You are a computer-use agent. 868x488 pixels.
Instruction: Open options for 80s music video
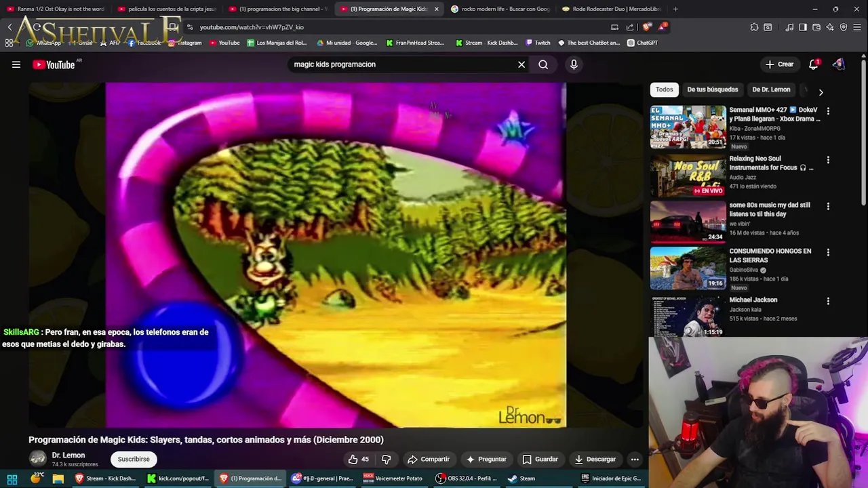(828, 206)
